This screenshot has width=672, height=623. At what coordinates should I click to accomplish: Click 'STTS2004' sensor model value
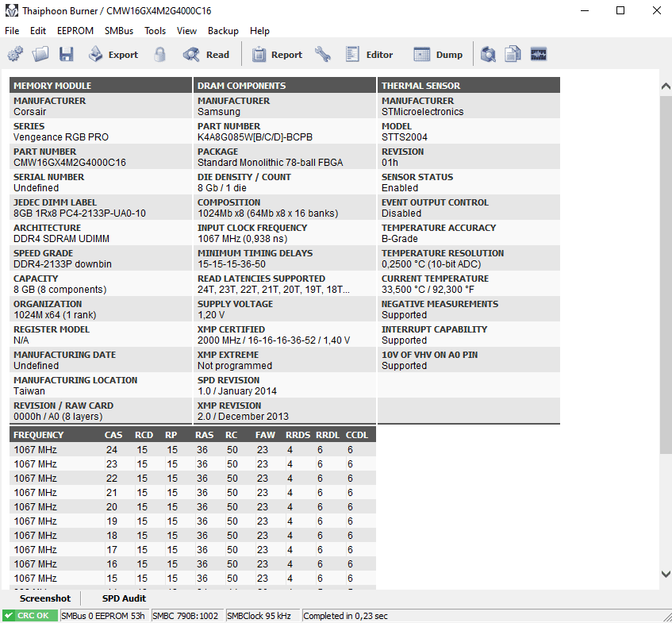click(404, 137)
